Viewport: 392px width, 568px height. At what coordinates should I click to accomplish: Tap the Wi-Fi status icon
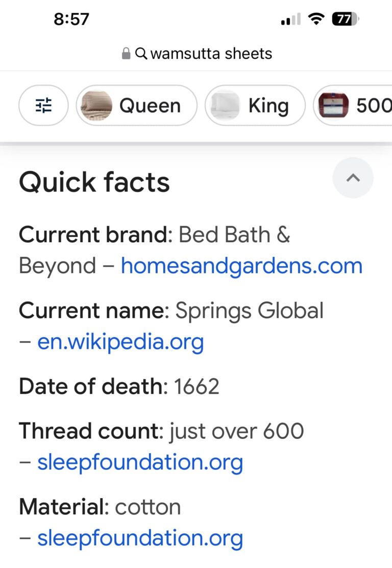click(x=317, y=19)
